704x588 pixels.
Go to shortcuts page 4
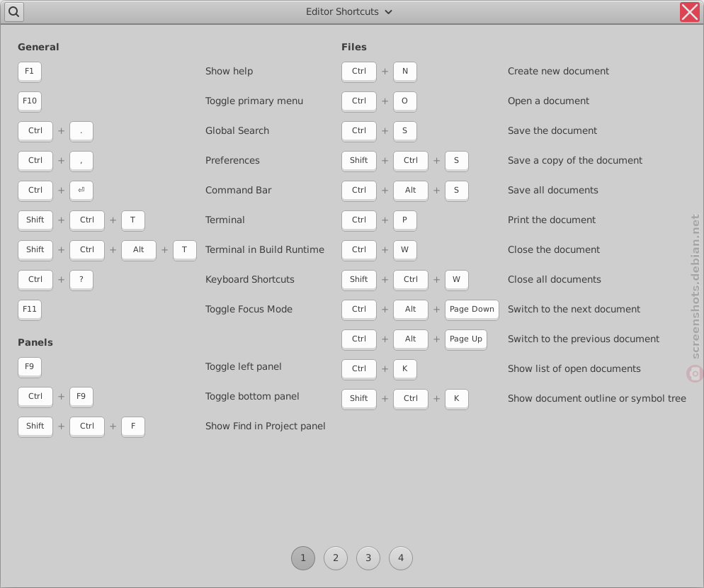click(x=401, y=558)
